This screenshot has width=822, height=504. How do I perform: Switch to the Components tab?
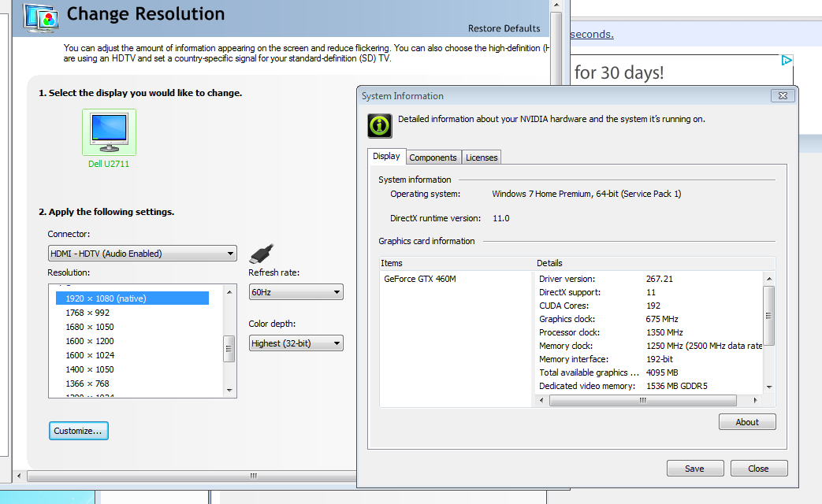coord(433,157)
